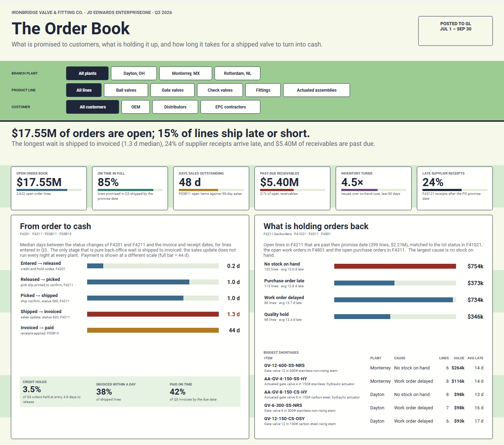The height and width of the screenshot is (445, 504).
Task: Open the On Time In Full card
Action: pyautogui.click(x=130, y=188)
